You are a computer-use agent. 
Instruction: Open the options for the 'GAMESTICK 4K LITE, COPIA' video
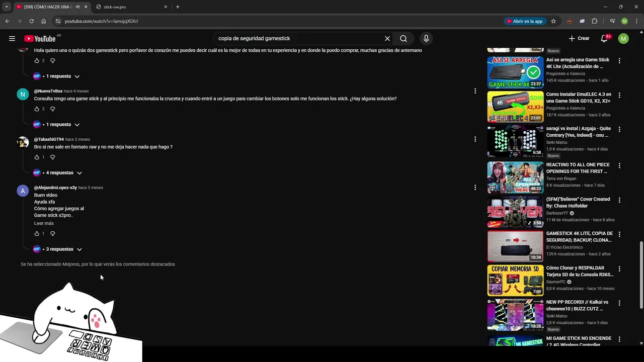(619, 234)
